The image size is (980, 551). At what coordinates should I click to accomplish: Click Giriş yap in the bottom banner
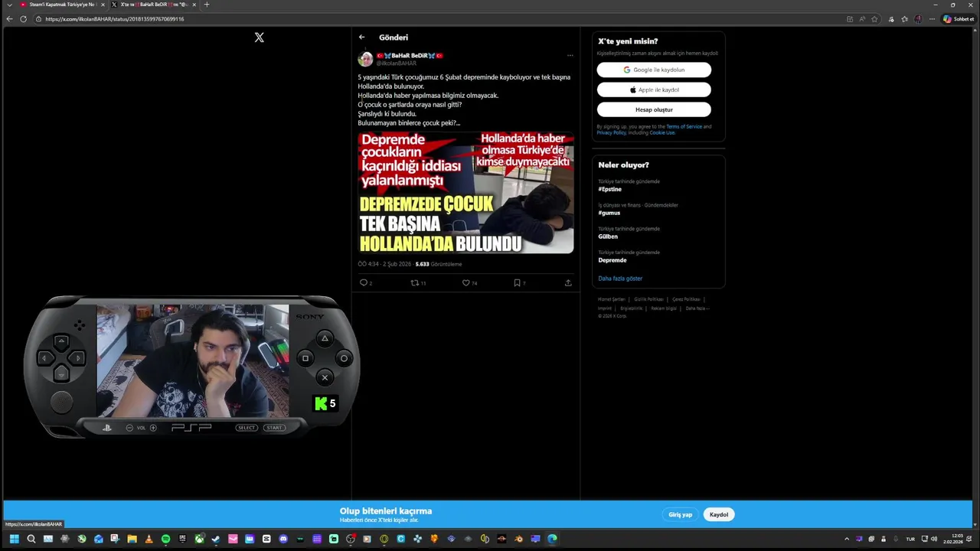[680, 514]
